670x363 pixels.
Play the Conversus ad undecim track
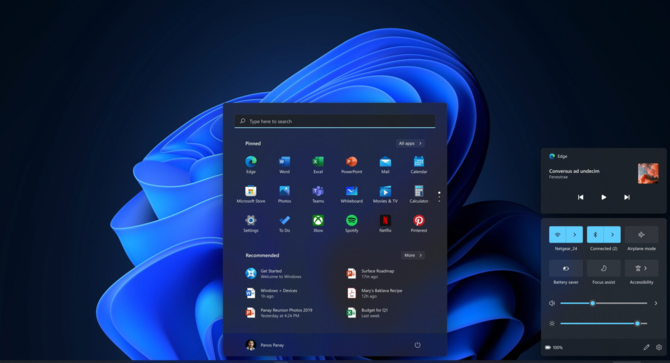(x=603, y=197)
